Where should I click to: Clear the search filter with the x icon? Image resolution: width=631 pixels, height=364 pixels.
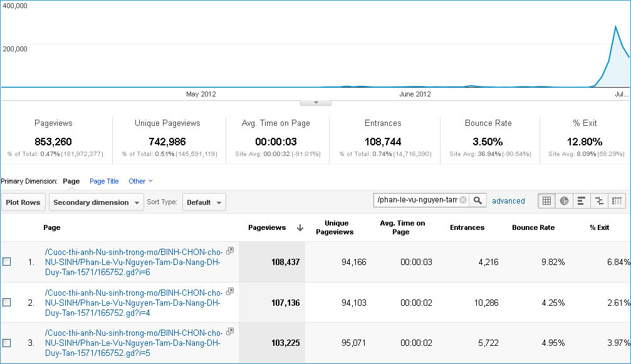point(463,200)
